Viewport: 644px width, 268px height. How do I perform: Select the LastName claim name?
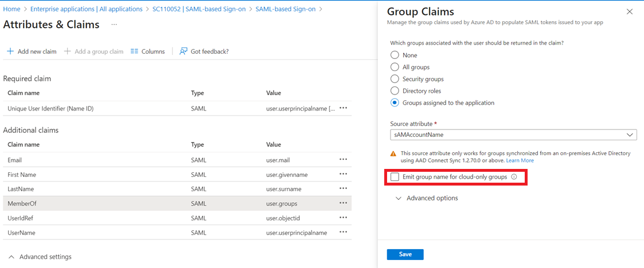[x=21, y=189]
